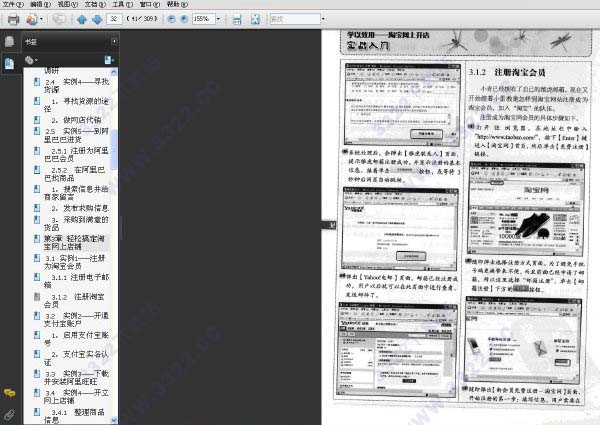Image resolution: width=600 pixels, height=425 pixels.
Task: Open the 文档 (Document) menu
Action: point(95,4)
